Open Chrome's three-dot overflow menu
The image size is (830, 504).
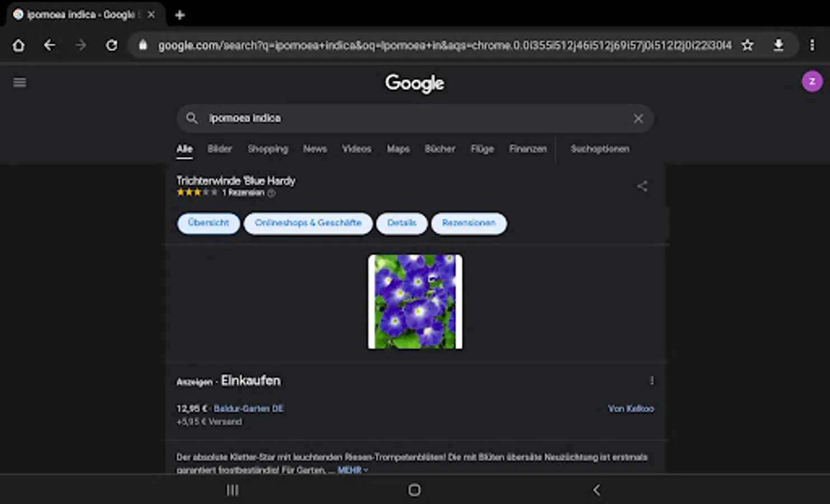(x=812, y=45)
